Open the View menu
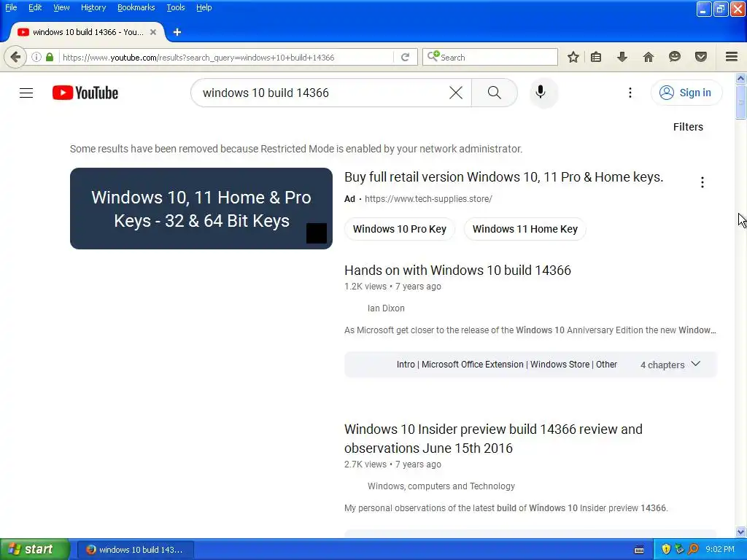Image resolution: width=747 pixels, height=560 pixels. 61,7
